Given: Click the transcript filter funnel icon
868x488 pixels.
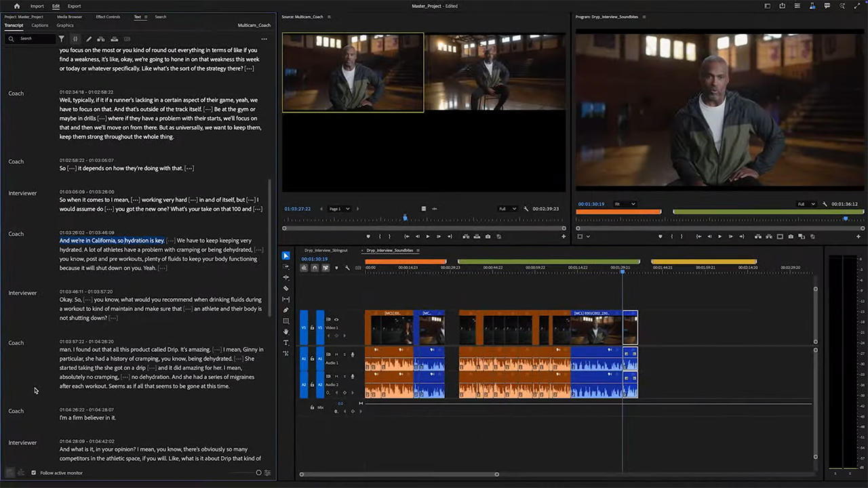Looking at the screenshot, I should (x=61, y=39).
